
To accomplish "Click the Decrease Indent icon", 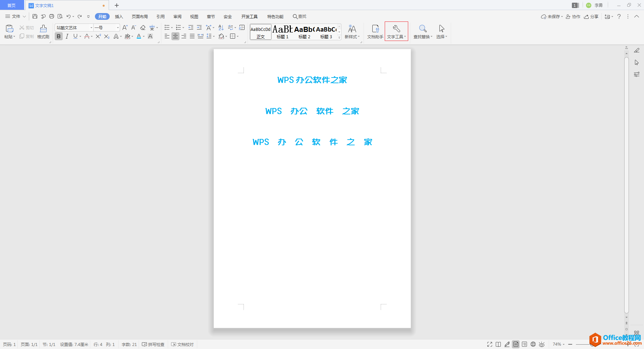I will coord(191,28).
